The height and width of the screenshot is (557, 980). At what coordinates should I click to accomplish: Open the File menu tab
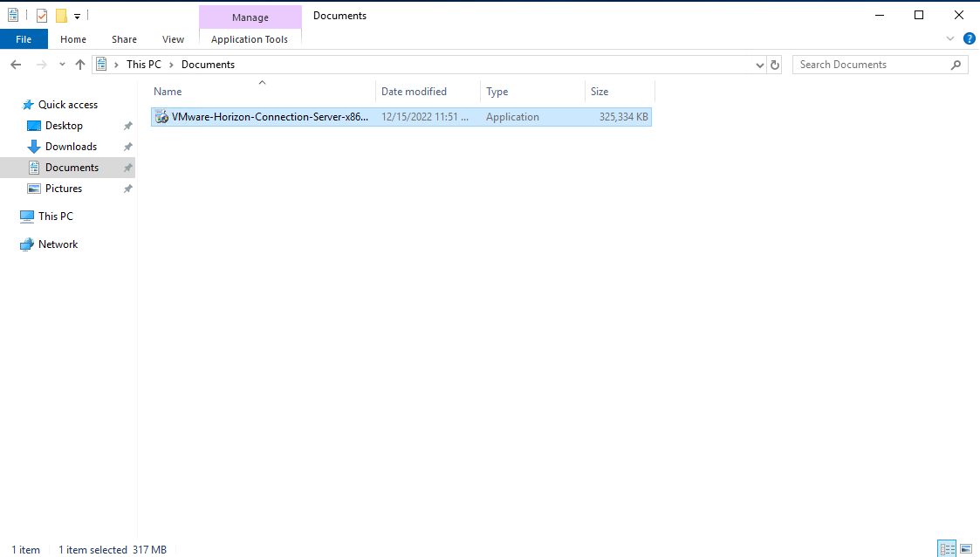point(24,38)
